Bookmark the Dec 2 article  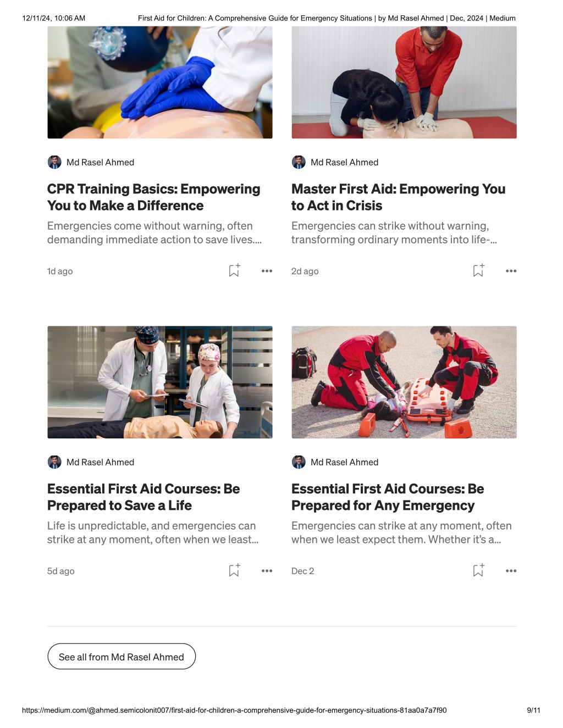click(478, 570)
